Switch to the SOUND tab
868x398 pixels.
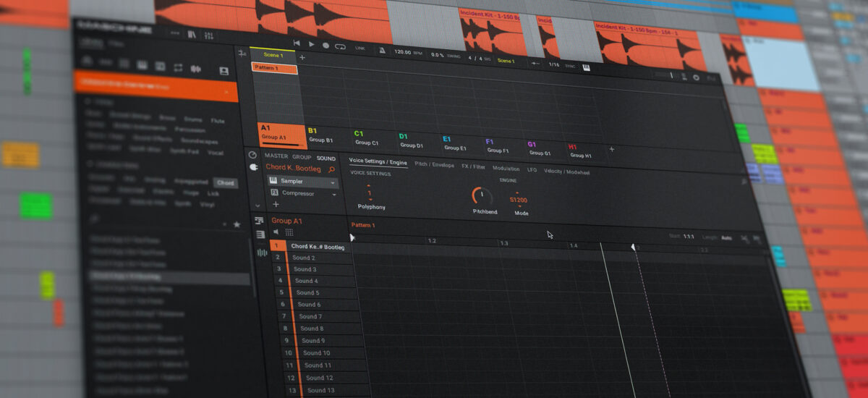pyautogui.click(x=326, y=158)
